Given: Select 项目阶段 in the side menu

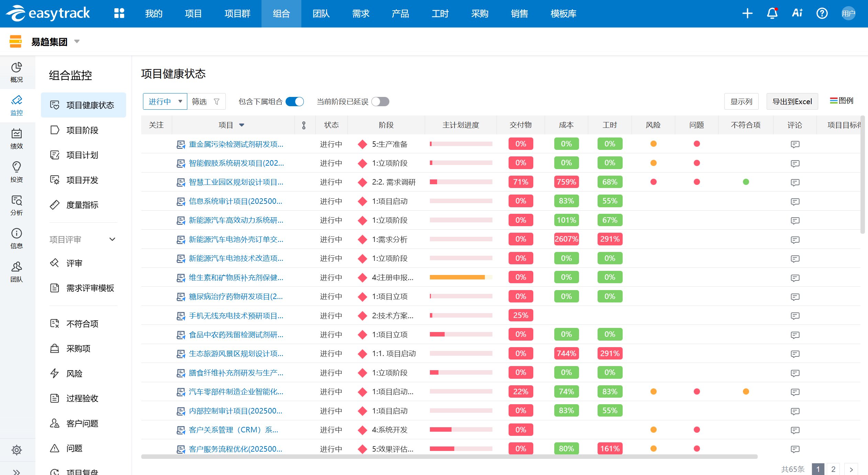Looking at the screenshot, I should (82, 130).
